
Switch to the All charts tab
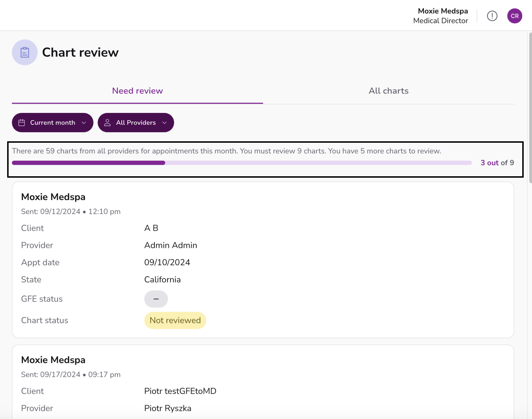[388, 91]
